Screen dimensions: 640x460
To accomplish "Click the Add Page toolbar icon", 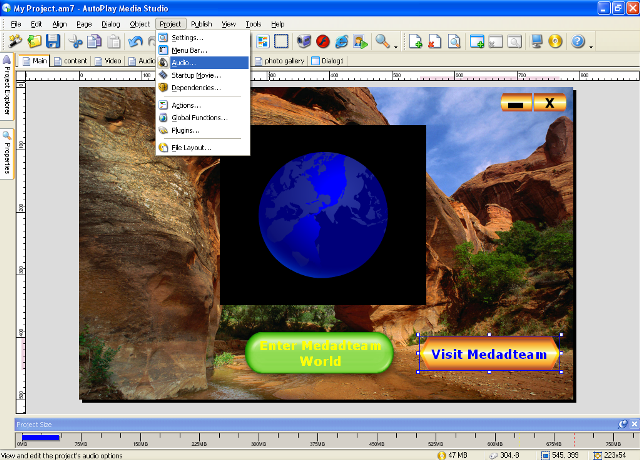I will click(416, 42).
